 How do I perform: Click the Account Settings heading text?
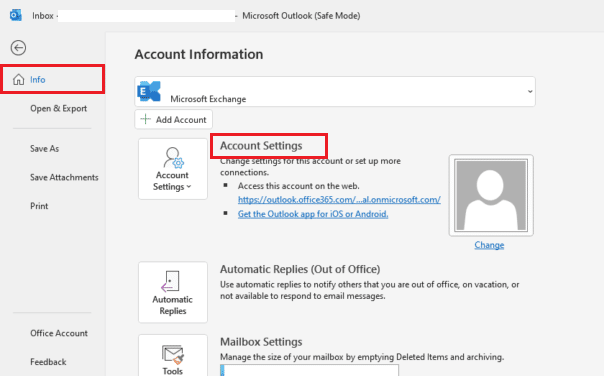click(x=261, y=146)
